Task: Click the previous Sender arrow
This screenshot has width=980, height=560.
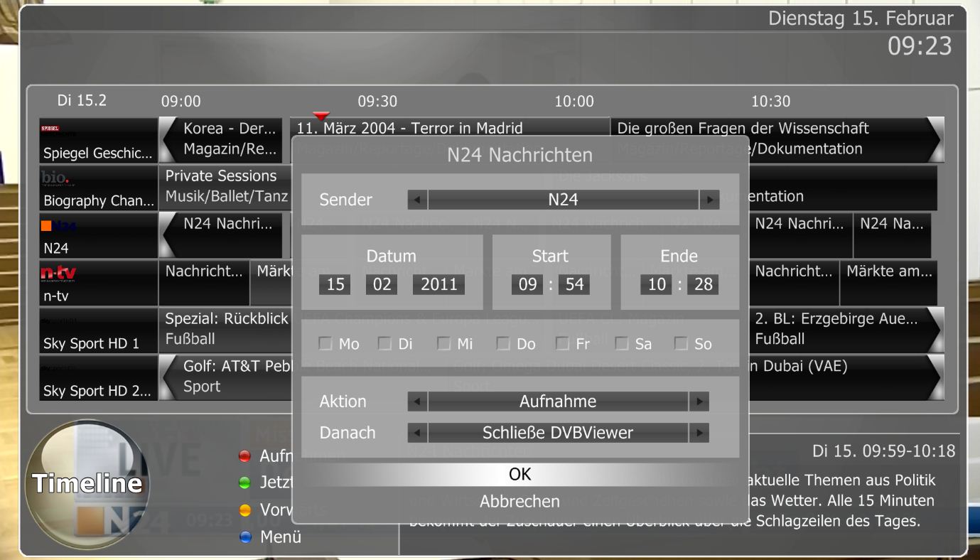Action: click(418, 200)
